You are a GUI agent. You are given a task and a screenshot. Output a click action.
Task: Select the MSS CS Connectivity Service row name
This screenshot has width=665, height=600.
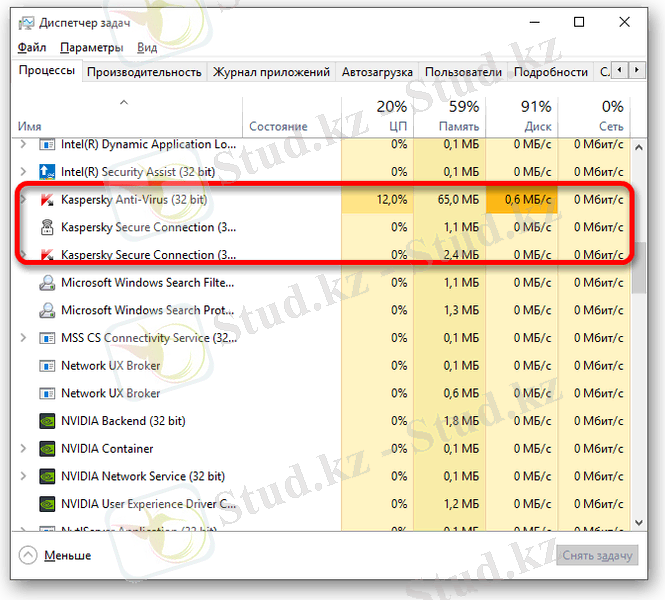tap(149, 338)
